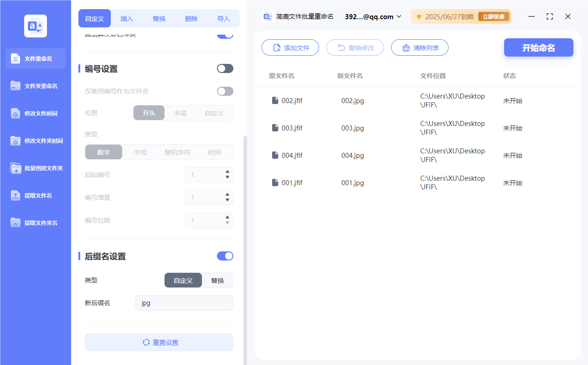Click the fullscreen icon in the title bar
Screen dimensions: 588x365
click(x=549, y=16)
